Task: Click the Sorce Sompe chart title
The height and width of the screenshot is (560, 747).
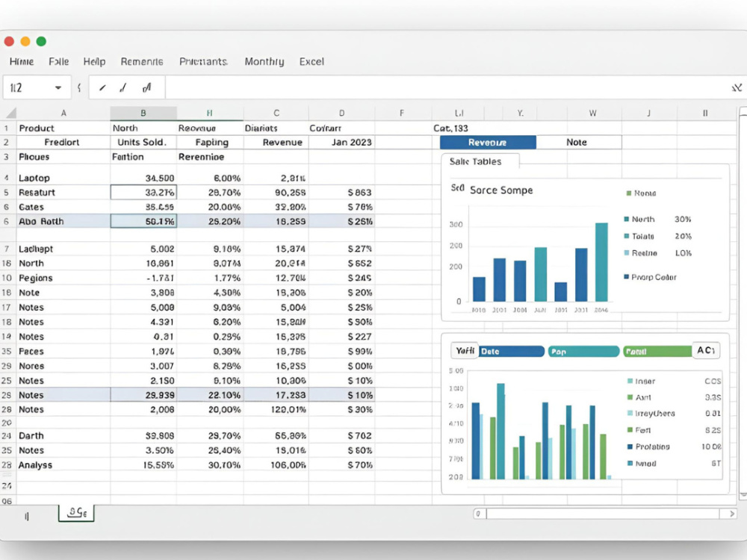Action: pyautogui.click(x=501, y=190)
